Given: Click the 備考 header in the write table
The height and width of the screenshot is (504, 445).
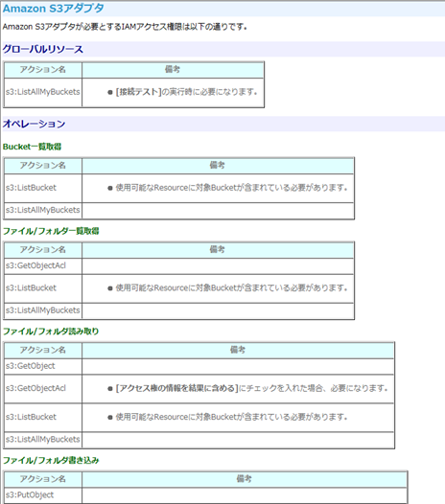Looking at the screenshot, I should pyautogui.click(x=245, y=479).
